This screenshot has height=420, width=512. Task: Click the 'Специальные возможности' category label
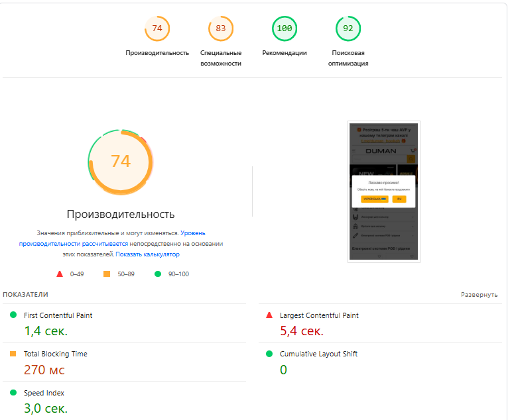pos(221,58)
